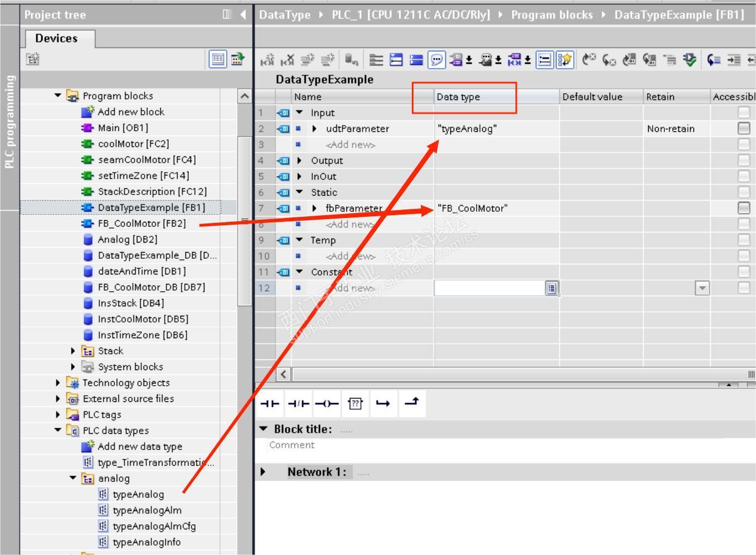This screenshot has width=756, height=555.
Task: Toggle the network comments speech-bubble icon
Action: pyautogui.click(x=436, y=60)
